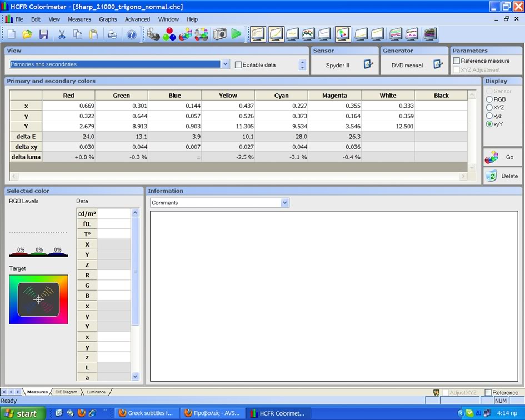Open the DVD manual generator configuration icon
The image size is (525, 420).
click(438, 64)
